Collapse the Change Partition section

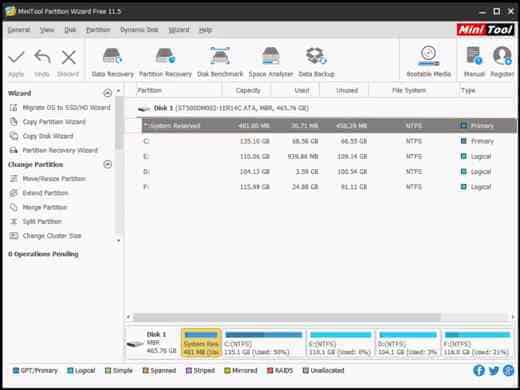107,164
